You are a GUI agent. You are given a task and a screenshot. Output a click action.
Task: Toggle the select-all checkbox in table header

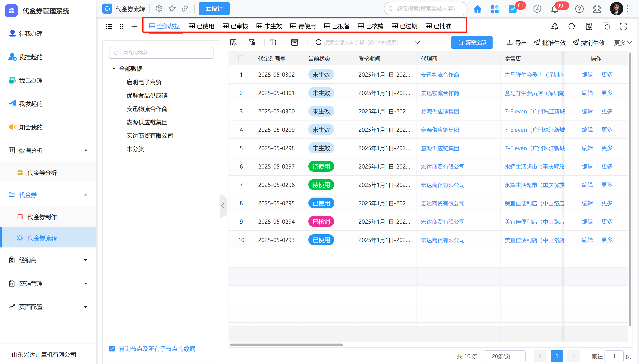point(241,58)
